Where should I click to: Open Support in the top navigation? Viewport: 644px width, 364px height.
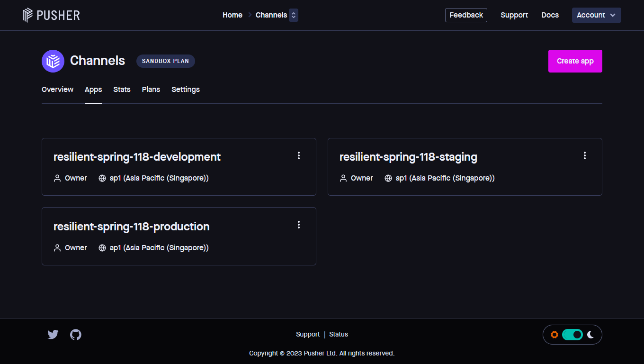coord(514,15)
